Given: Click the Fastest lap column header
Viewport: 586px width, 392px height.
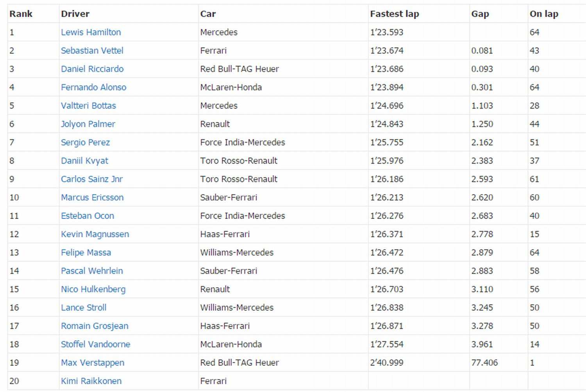Looking at the screenshot, I should click(395, 14).
